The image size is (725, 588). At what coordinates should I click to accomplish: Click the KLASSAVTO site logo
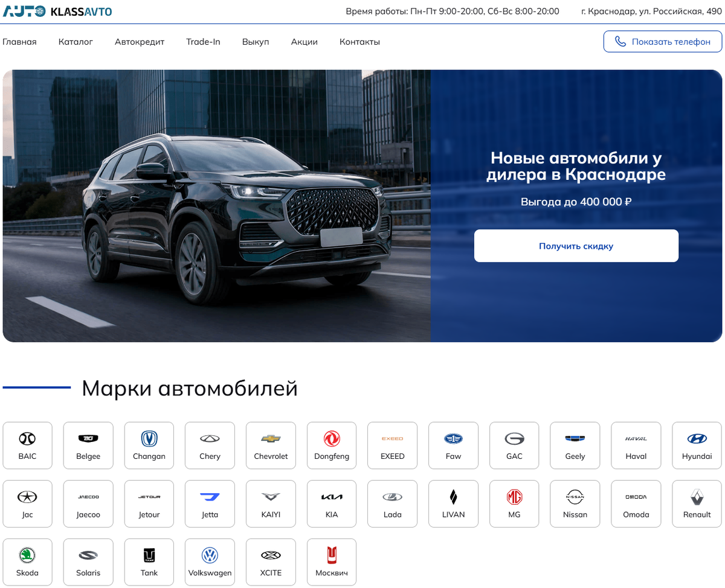57,11
